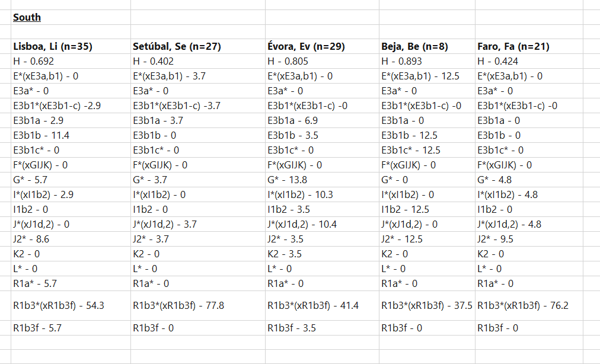Select cell E3b1b - 11.4 under Lisboa
Screen dimensions: 600x364
pos(71,136)
